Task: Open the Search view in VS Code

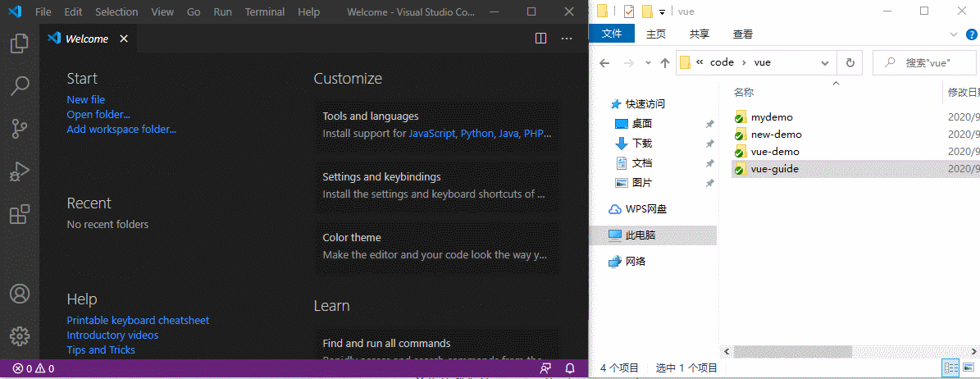Action: (x=20, y=85)
